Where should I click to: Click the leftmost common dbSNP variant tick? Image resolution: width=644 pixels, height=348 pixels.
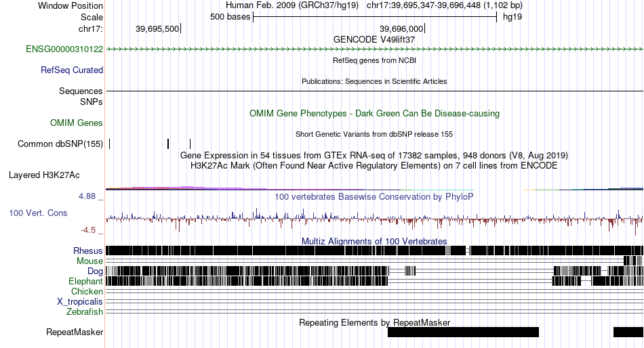coord(110,144)
